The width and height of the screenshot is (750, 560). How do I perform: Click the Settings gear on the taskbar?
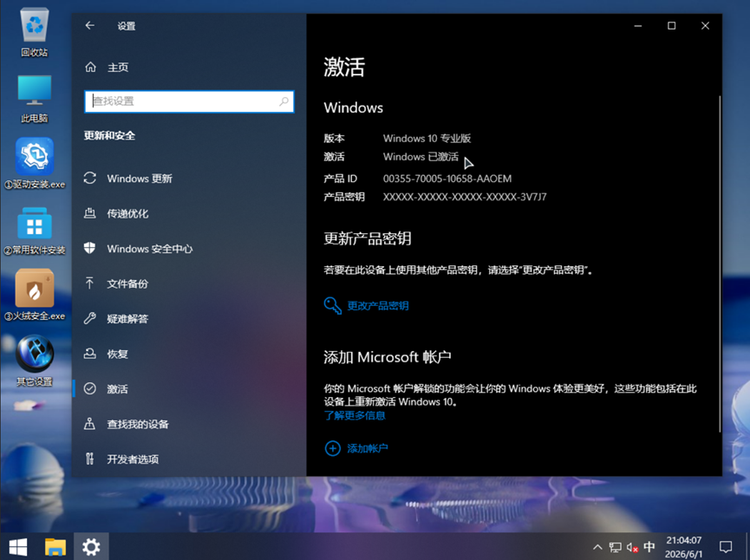click(x=91, y=547)
